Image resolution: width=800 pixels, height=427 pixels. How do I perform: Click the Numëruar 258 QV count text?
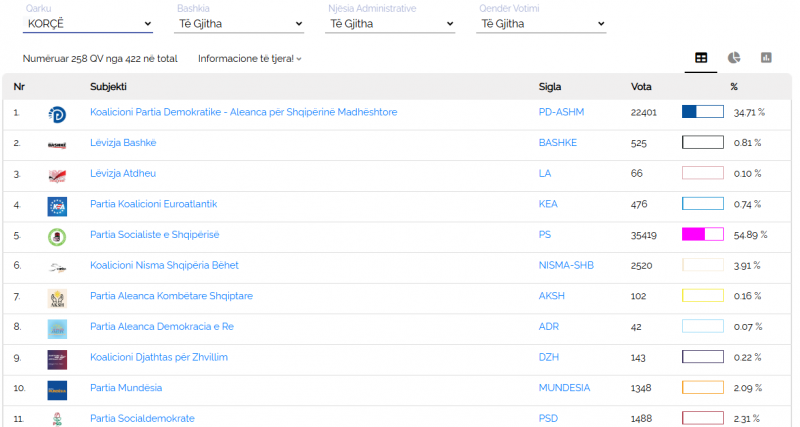point(100,59)
